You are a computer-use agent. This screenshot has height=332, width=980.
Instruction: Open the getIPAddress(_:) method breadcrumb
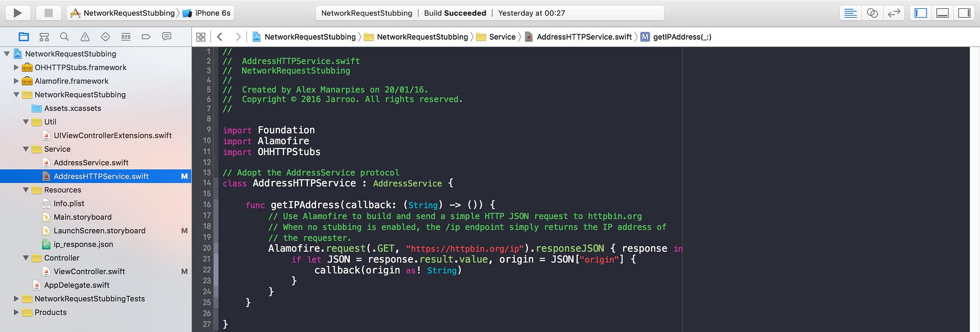pos(676,37)
